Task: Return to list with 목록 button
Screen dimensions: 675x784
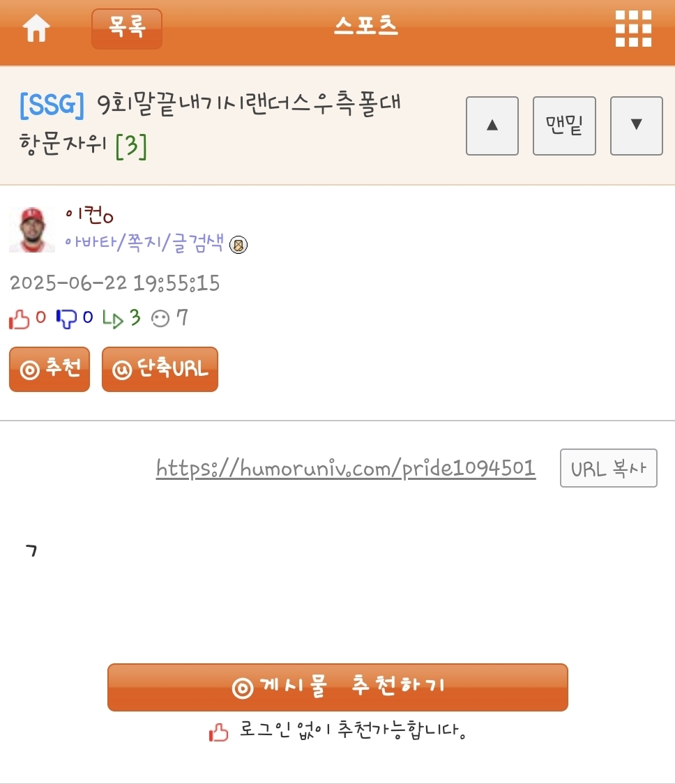Action: click(x=127, y=29)
